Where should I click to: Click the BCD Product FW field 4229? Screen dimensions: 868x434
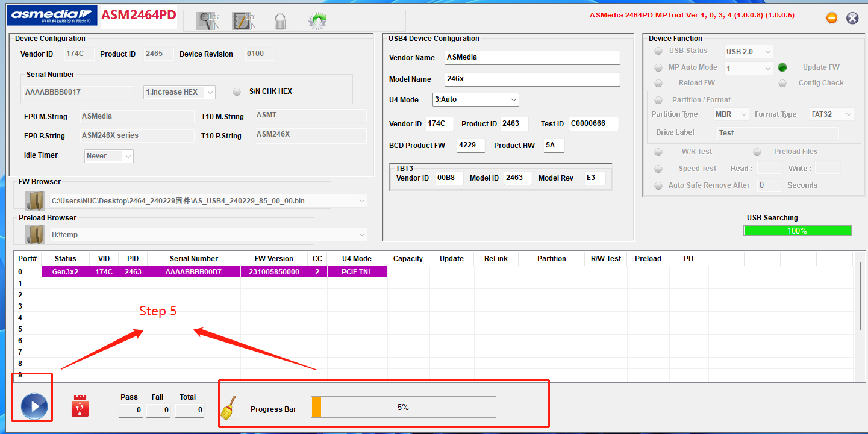[470, 146]
